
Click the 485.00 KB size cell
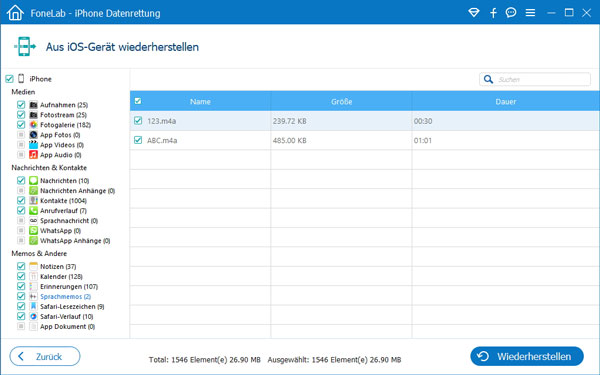tap(290, 140)
